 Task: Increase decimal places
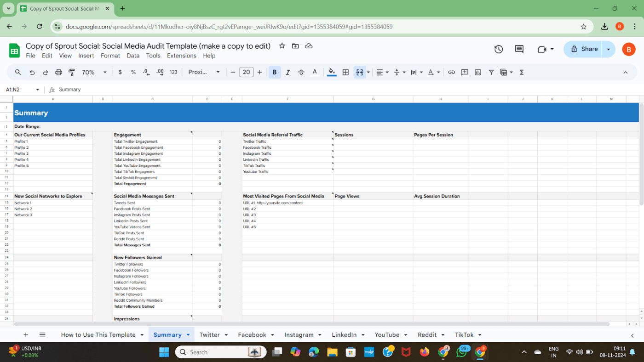coord(160,72)
